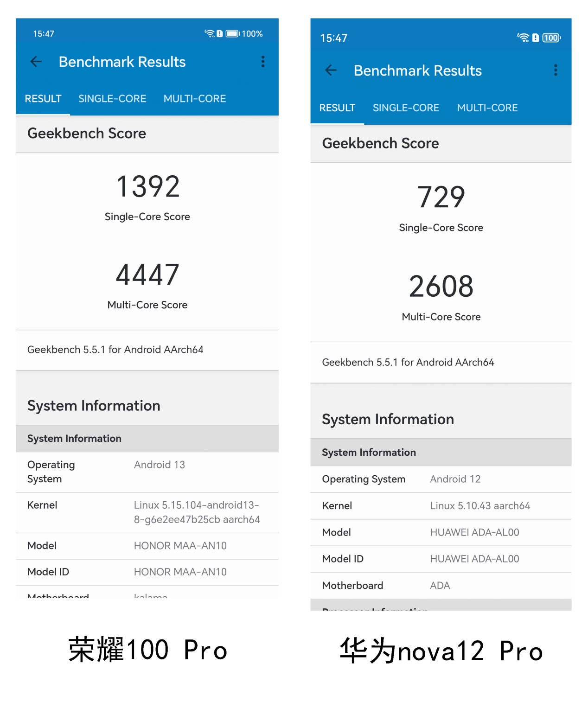
Task: Switch to MULTI-CORE tab on right phone
Action: [x=487, y=108]
